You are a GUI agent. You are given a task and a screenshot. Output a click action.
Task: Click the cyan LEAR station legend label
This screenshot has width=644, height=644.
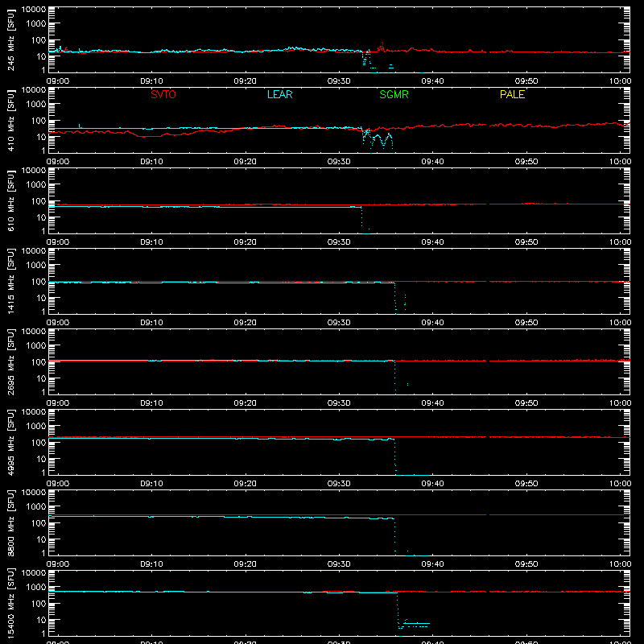coord(279,94)
